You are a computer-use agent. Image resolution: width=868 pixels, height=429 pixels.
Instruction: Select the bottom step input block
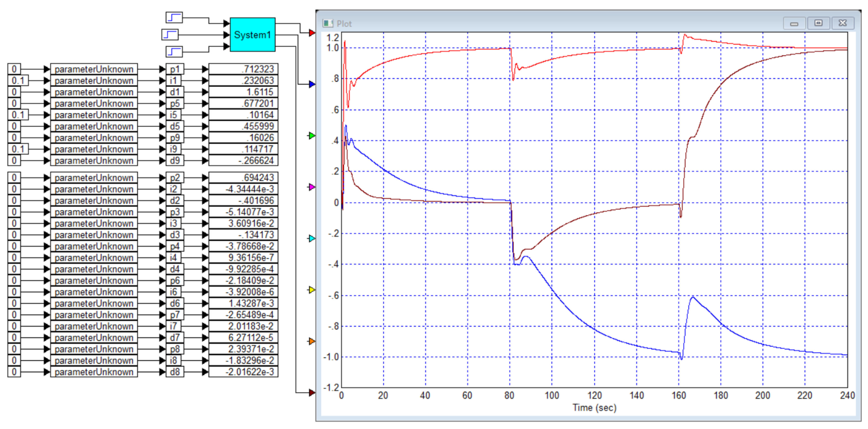pyautogui.click(x=174, y=51)
